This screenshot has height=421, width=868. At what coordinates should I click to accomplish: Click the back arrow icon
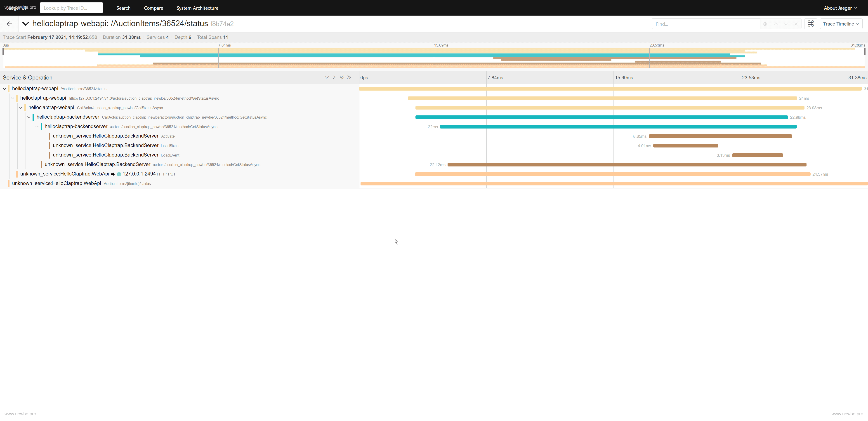tap(9, 24)
